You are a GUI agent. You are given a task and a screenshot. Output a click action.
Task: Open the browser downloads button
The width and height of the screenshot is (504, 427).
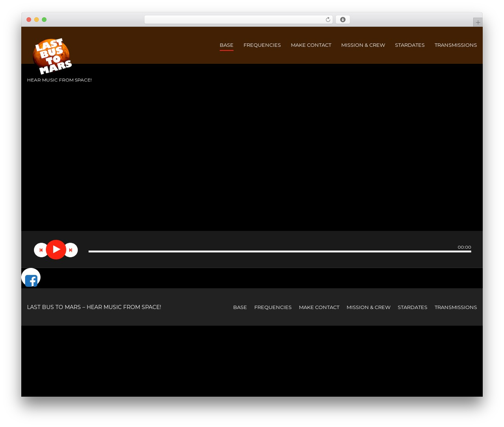[343, 20]
